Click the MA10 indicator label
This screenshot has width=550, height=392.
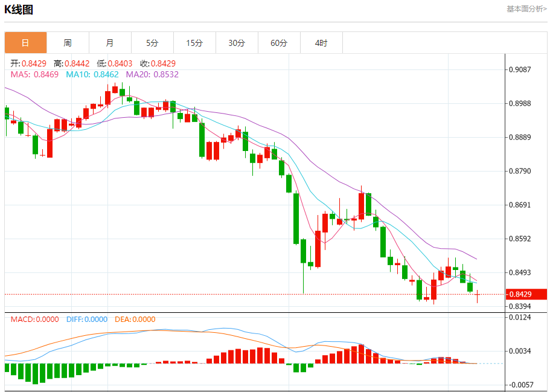click(x=92, y=74)
